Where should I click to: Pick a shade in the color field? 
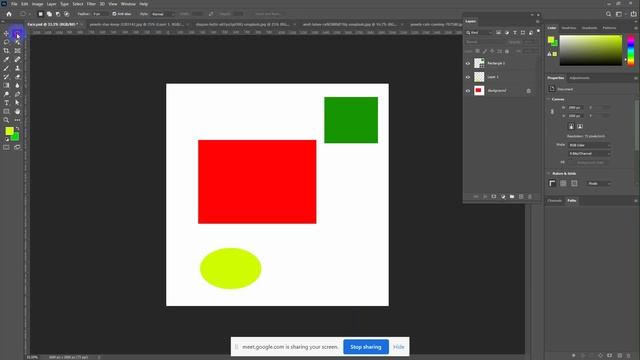591,50
